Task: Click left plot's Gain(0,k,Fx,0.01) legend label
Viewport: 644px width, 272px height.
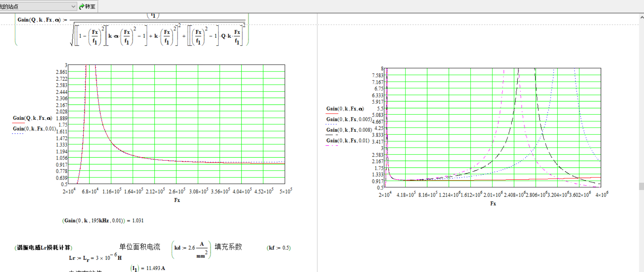Action: click(x=34, y=129)
